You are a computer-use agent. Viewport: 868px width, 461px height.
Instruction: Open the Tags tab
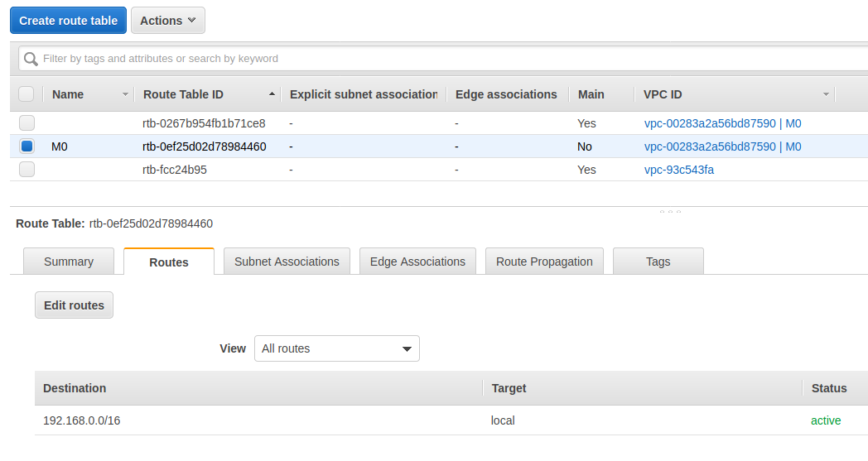pyautogui.click(x=658, y=262)
